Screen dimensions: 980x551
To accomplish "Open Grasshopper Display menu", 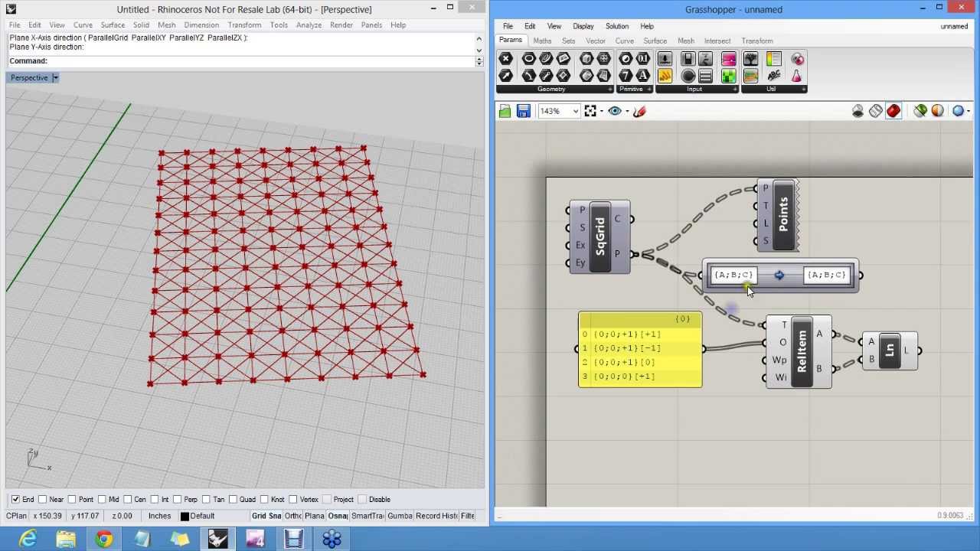I will tap(583, 26).
